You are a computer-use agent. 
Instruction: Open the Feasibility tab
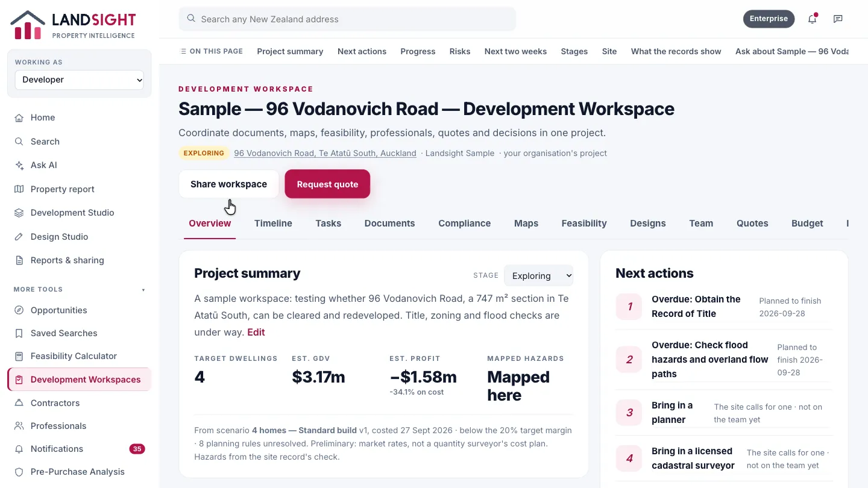pos(584,223)
